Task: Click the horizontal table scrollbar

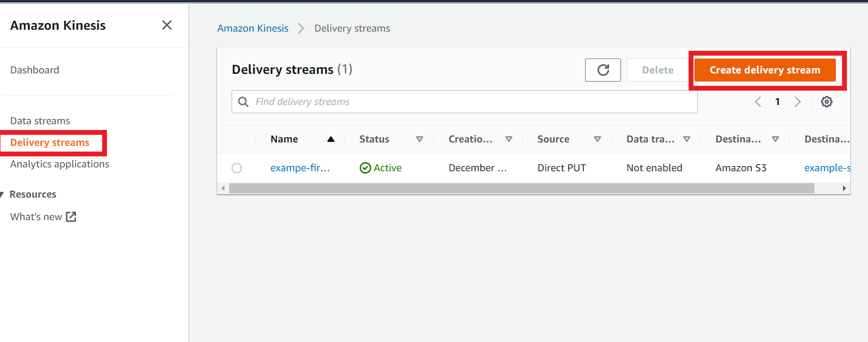Action: click(x=522, y=189)
